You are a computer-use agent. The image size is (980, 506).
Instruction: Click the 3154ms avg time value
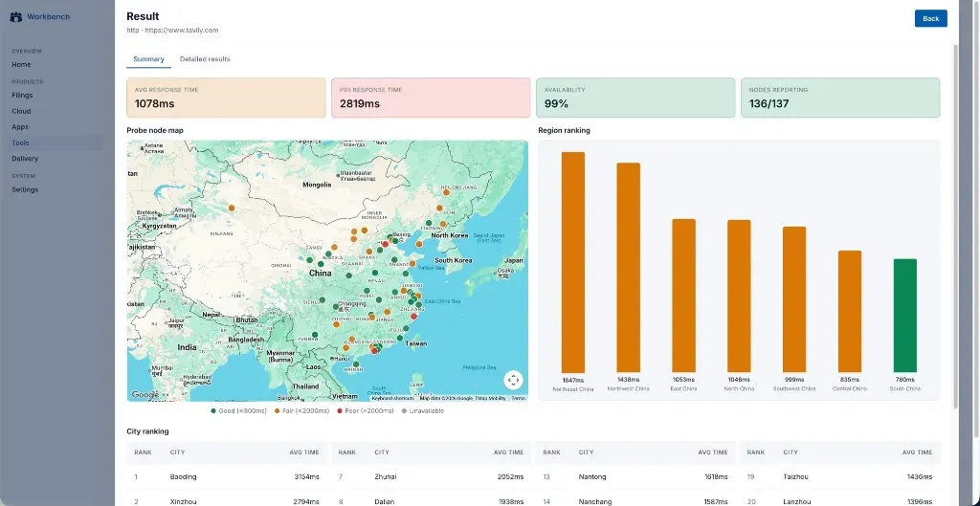pos(307,476)
